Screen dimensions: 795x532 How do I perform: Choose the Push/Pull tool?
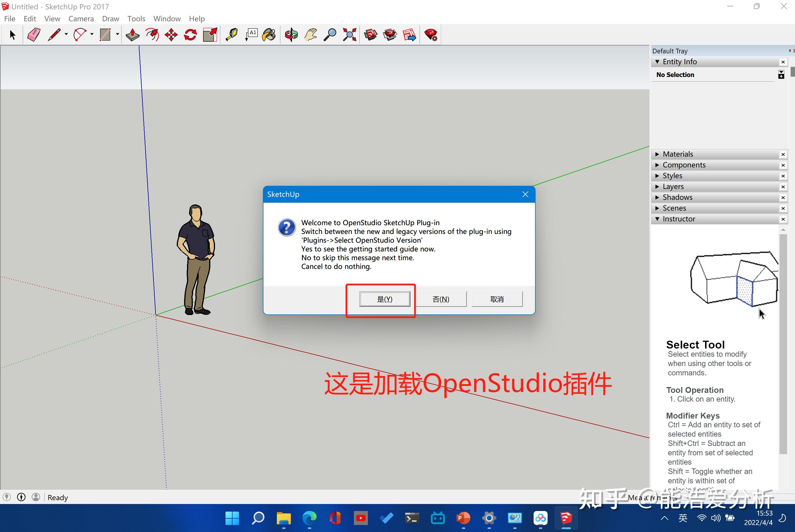[x=132, y=35]
